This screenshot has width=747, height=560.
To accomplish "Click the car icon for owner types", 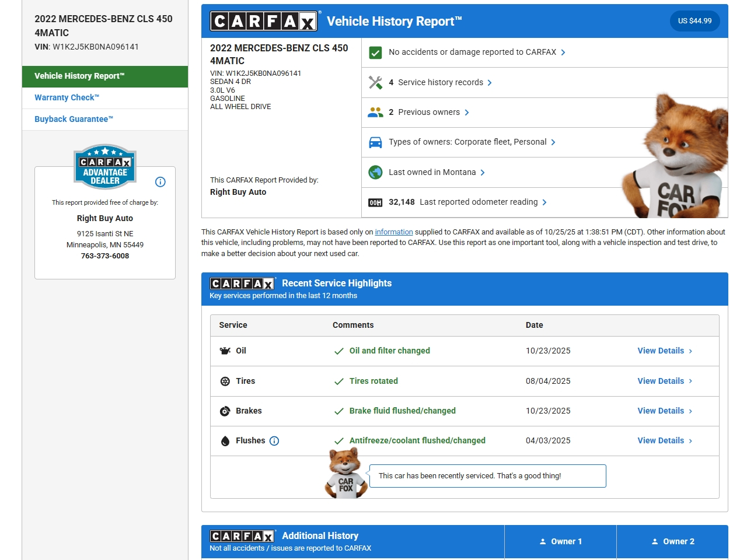I will coord(375,142).
